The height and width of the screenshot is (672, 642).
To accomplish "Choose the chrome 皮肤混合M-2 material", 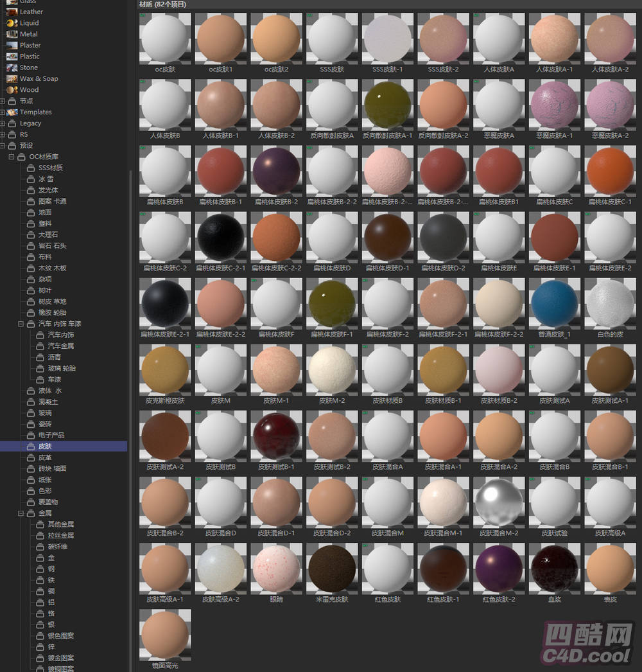I will pos(499,502).
